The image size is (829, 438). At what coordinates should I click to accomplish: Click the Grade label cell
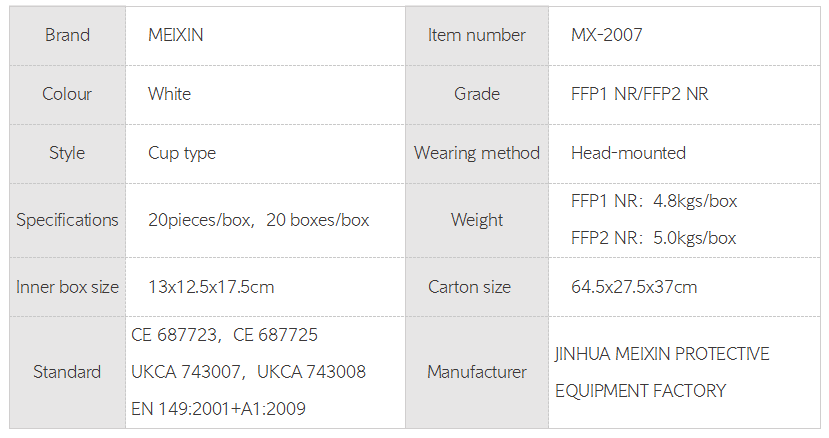click(476, 94)
